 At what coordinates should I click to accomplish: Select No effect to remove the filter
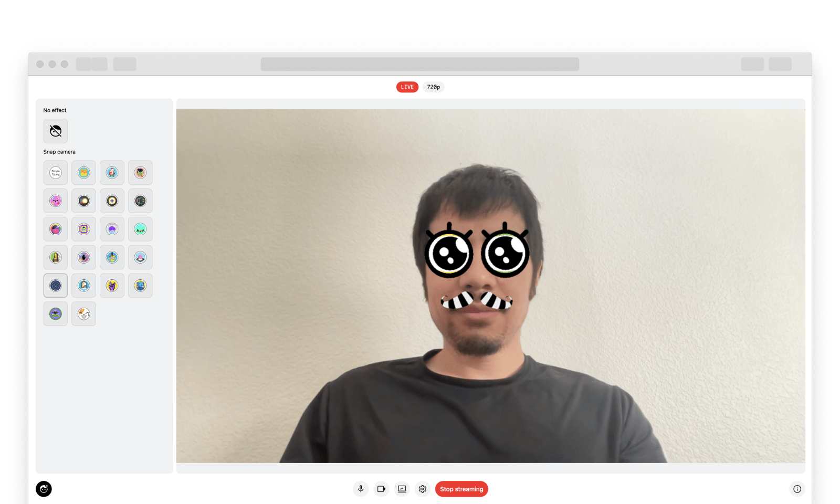55,131
